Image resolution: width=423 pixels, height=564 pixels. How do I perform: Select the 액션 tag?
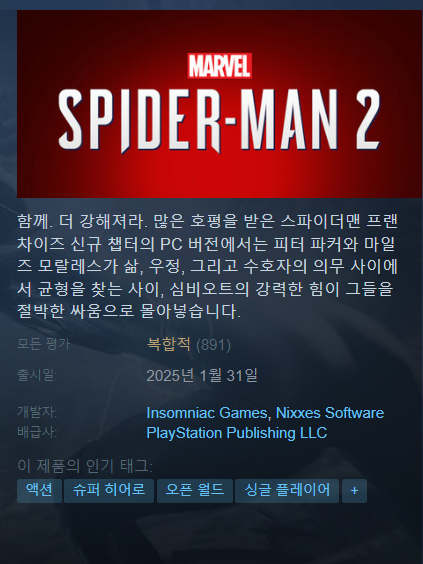point(40,491)
